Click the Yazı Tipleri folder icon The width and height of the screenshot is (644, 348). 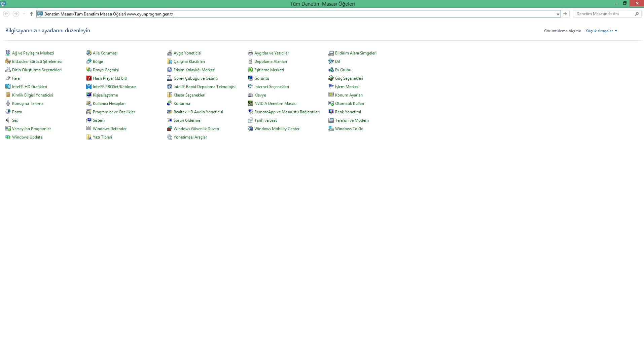(89, 137)
